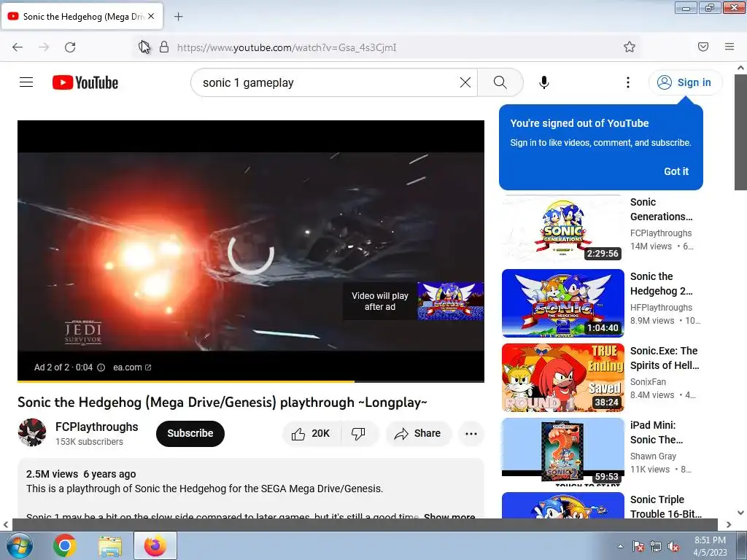Open Sonic.Exe Spirits of Hell thumbnail
The width and height of the screenshot is (747, 560).
point(562,377)
